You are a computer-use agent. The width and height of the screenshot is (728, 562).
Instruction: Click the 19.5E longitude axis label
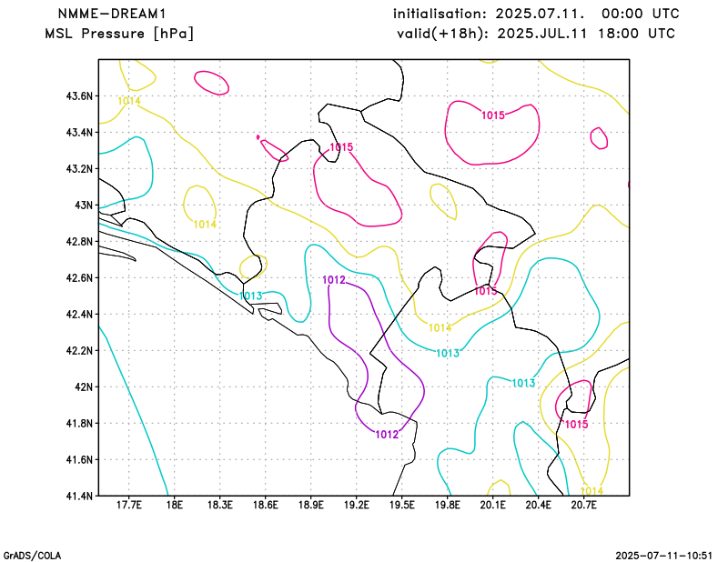pyautogui.click(x=402, y=505)
